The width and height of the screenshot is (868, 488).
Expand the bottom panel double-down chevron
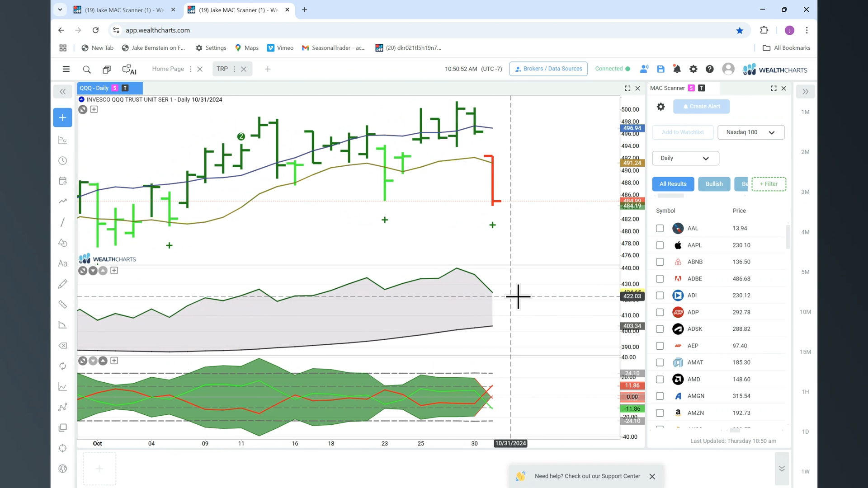[782, 469]
